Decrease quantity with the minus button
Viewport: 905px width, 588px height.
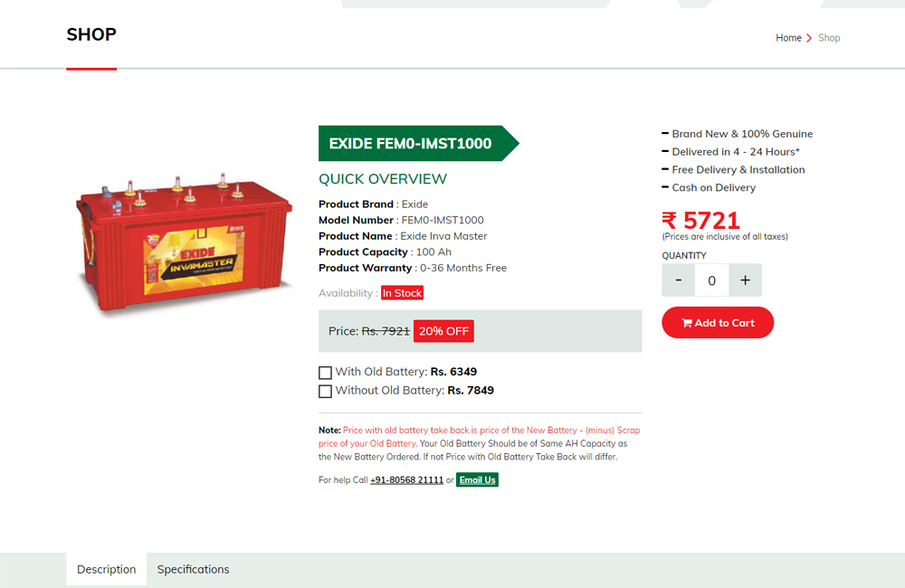pyautogui.click(x=678, y=280)
